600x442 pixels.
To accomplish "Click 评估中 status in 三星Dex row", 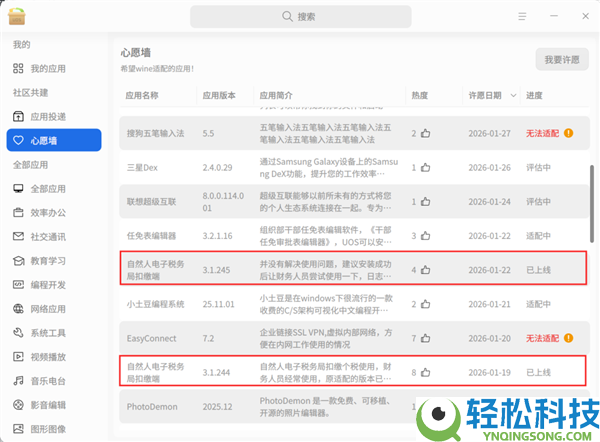I will (538, 168).
